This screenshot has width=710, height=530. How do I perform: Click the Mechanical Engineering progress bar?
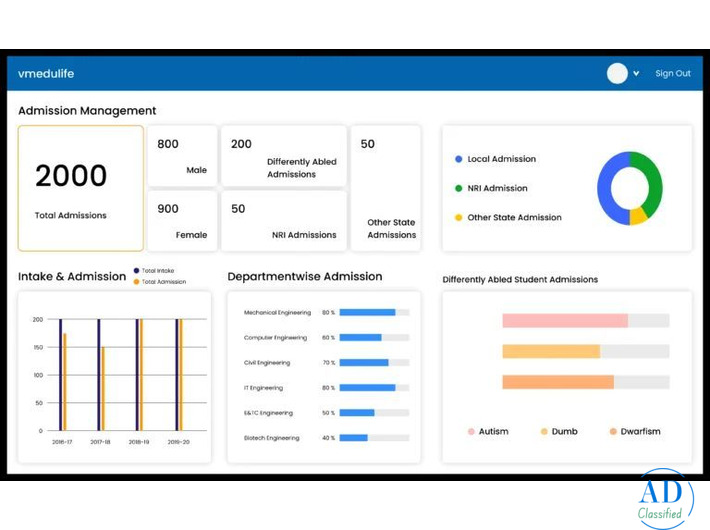[374, 312]
